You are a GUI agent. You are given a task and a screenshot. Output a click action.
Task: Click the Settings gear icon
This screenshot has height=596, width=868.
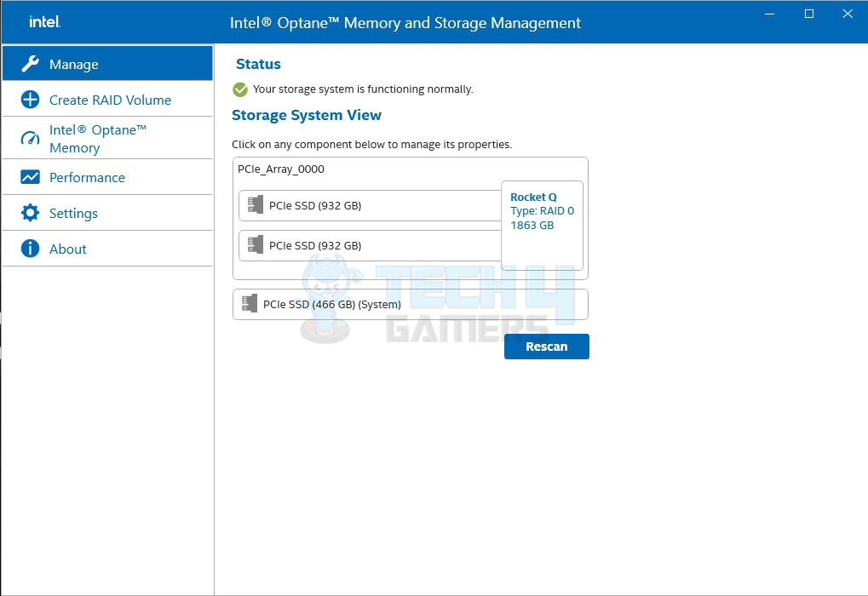30,213
